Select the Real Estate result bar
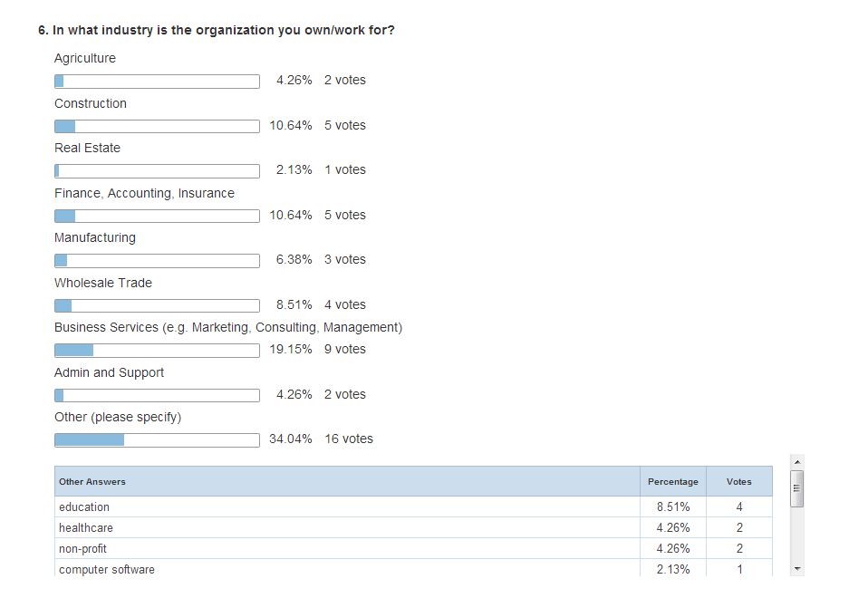The image size is (868, 598). [x=158, y=171]
